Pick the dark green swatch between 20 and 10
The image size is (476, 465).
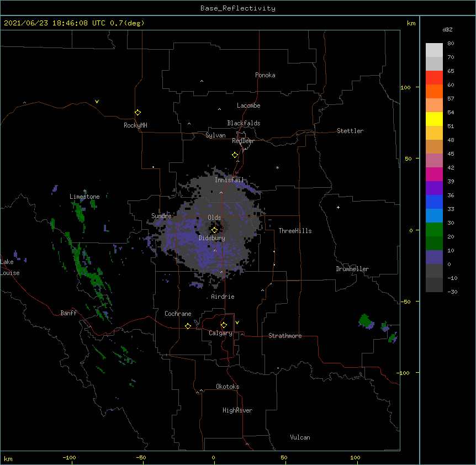click(x=434, y=244)
